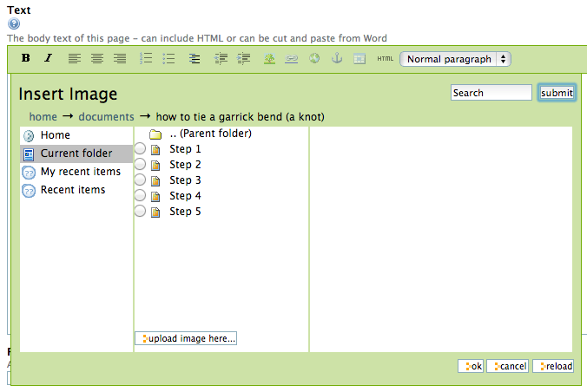The width and height of the screenshot is (587, 392).
Task: Click the external link globe icon
Action: click(x=314, y=58)
